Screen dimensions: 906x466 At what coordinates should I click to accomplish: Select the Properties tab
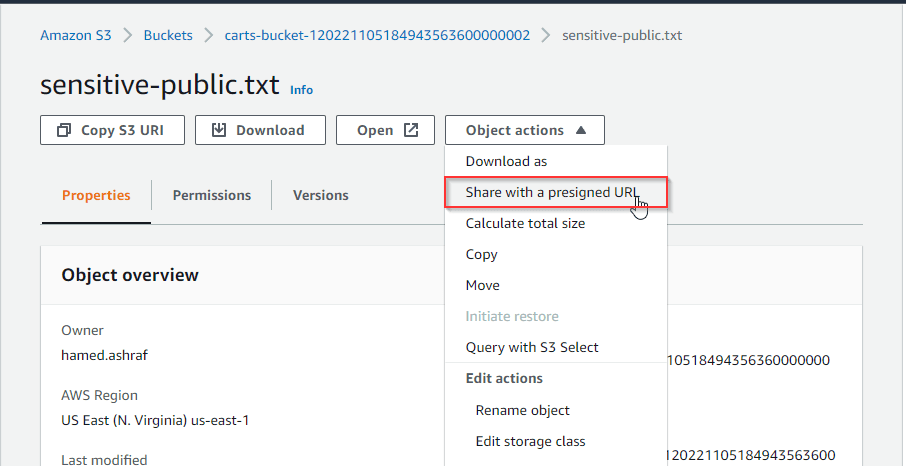point(96,195)
